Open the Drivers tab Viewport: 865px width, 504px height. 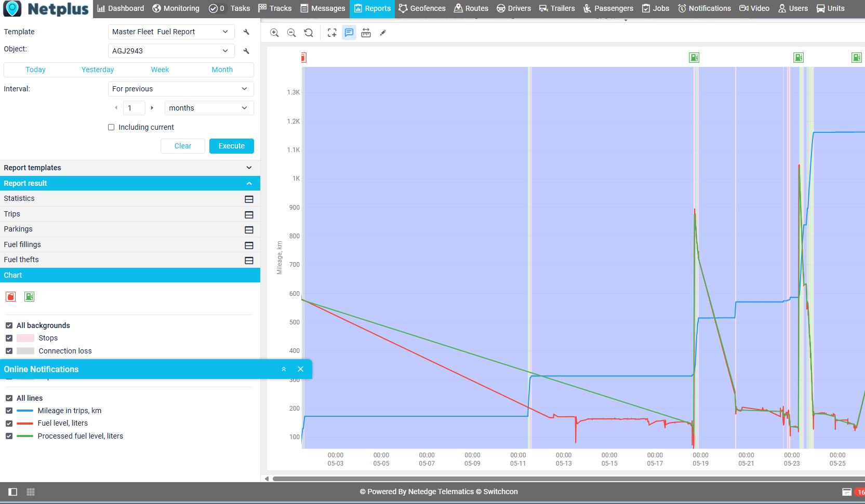(x=514, y=8)
